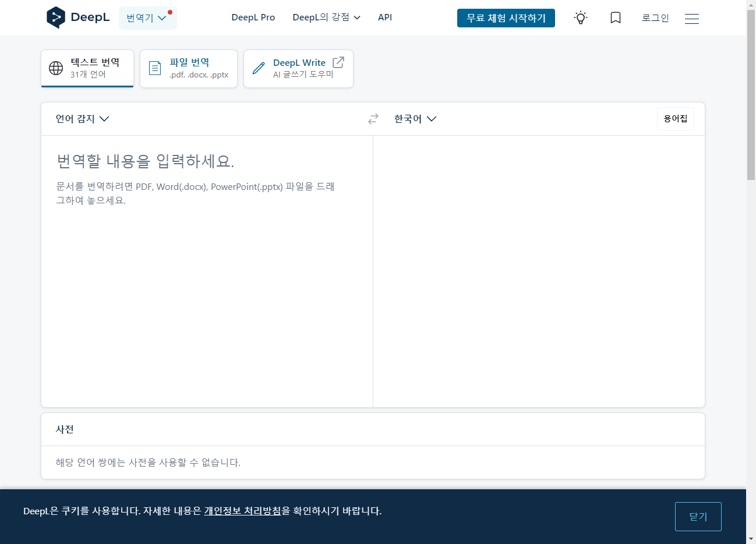Image resolution: width=756 pixels, height=544 pixels.
Task: Click the DeepL logo icon
Action: tap(56, 17)
